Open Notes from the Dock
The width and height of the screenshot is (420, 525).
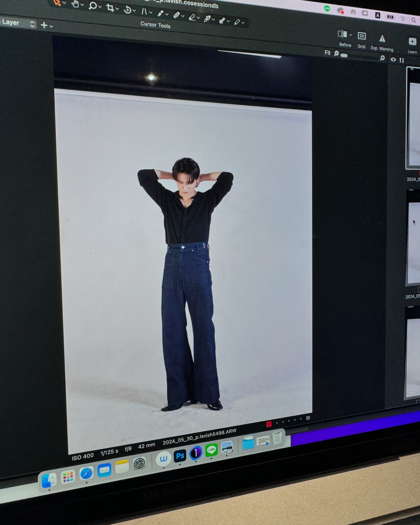coord(122,467)
